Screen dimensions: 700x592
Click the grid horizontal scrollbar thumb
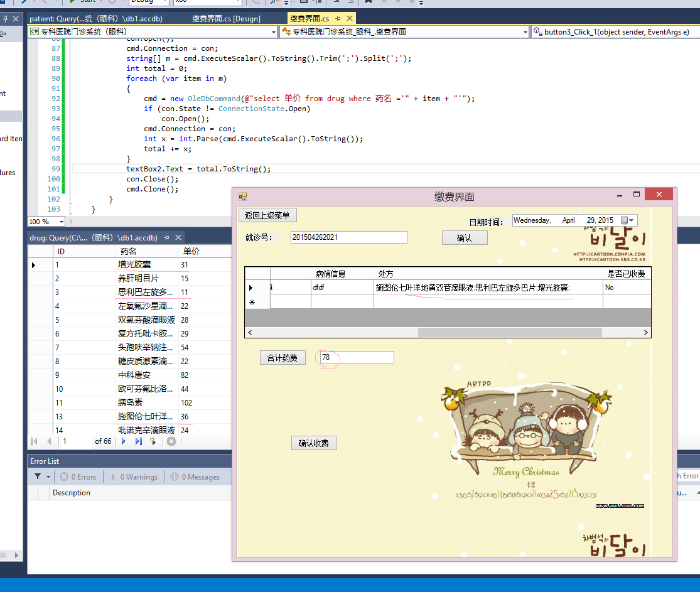point(510,332)
